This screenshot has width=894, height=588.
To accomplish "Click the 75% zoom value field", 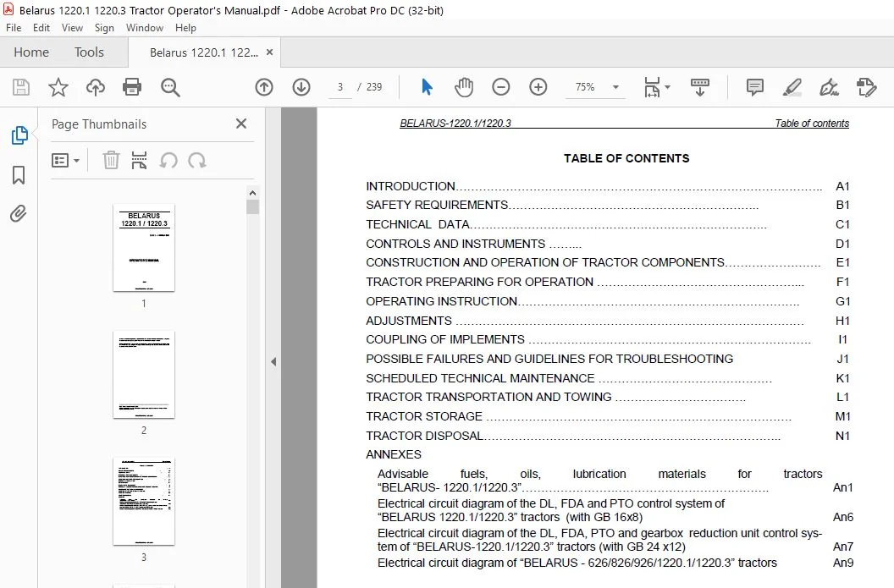I will (x=586, y=87).
